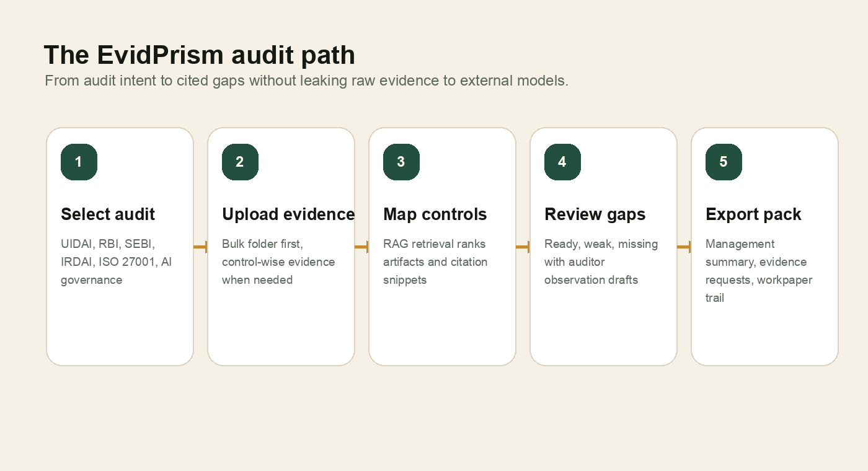868x471 pixels.
Task: Click the step 5 number badge
Action: click(724, 162)
